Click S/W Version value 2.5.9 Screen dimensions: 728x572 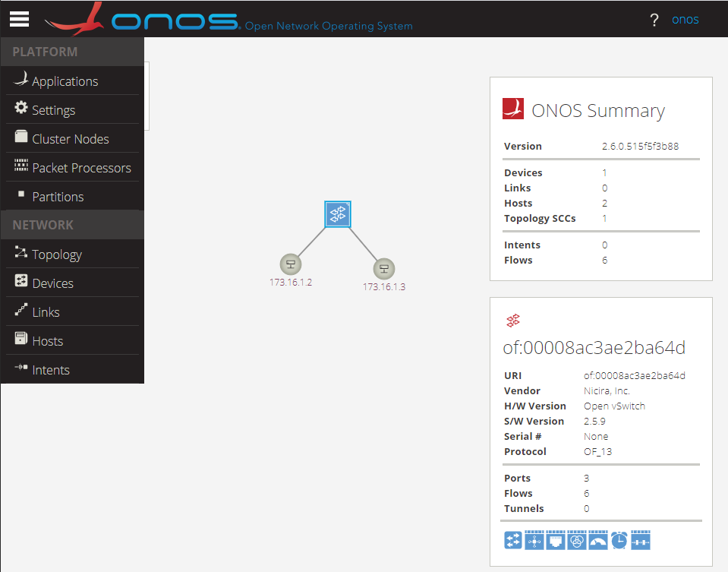594,422
